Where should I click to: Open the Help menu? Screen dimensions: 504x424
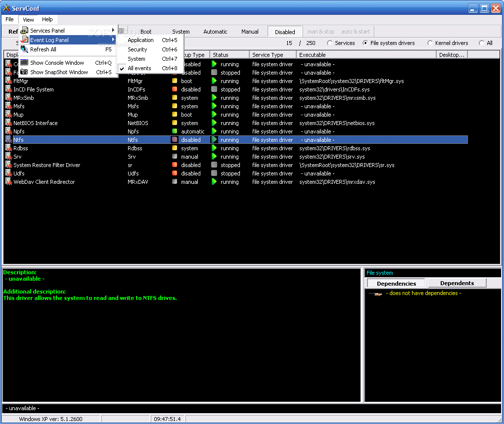tap(47, 19)
